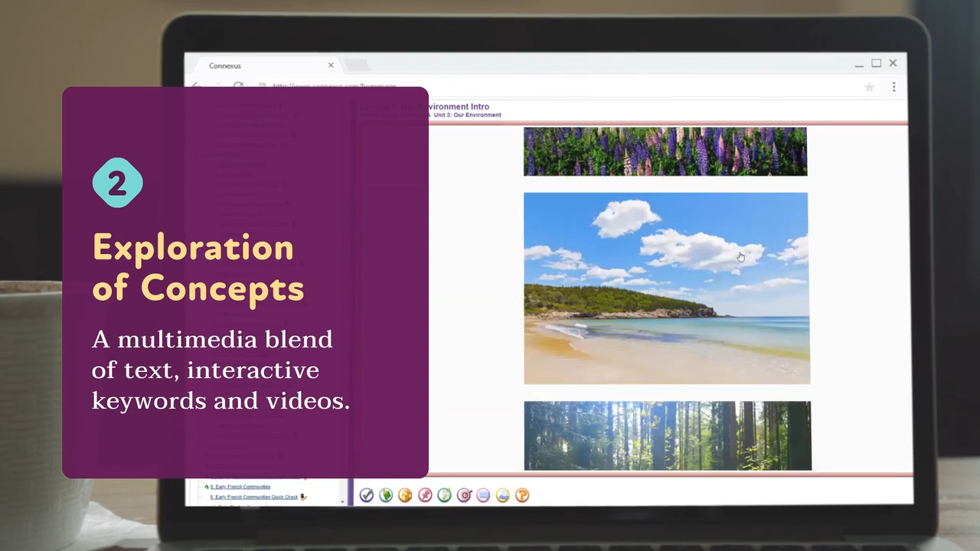
Task: Click the purple lupine flowers image
Action: (665, 152)
